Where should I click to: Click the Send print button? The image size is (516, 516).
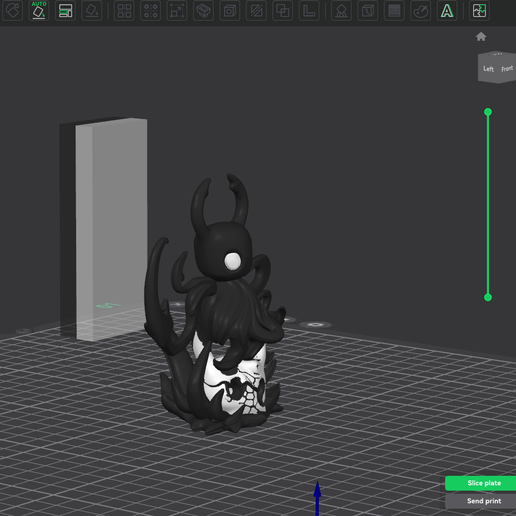[482, 501]
